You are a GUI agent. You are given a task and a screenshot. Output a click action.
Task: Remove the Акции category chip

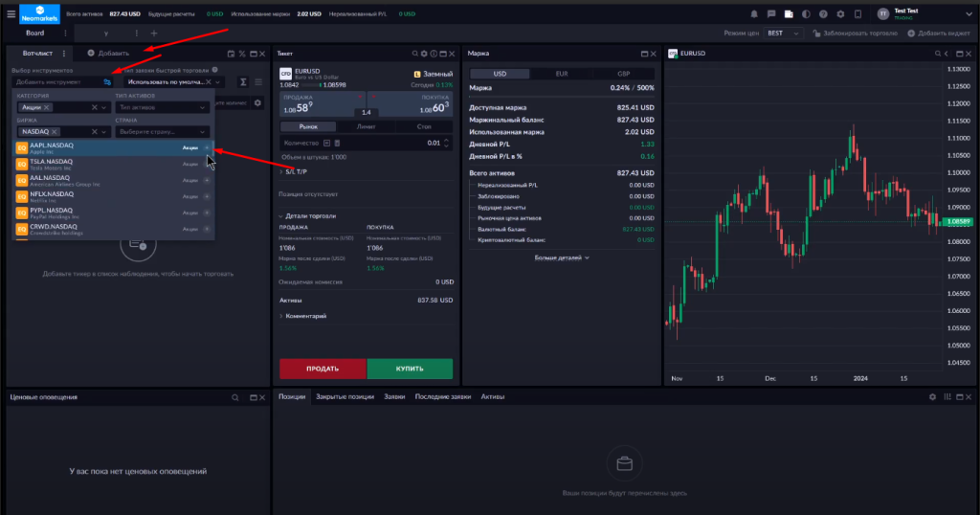(47, 107)
